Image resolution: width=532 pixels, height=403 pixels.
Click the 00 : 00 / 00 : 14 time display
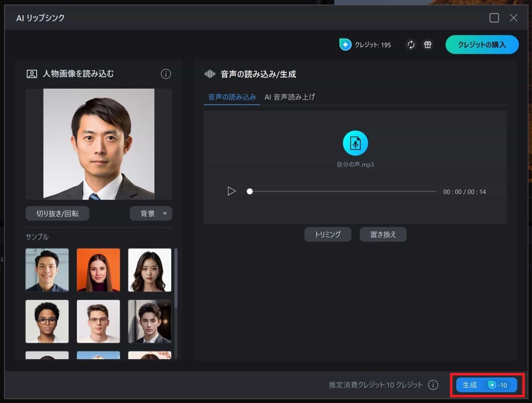click(464, 192)
